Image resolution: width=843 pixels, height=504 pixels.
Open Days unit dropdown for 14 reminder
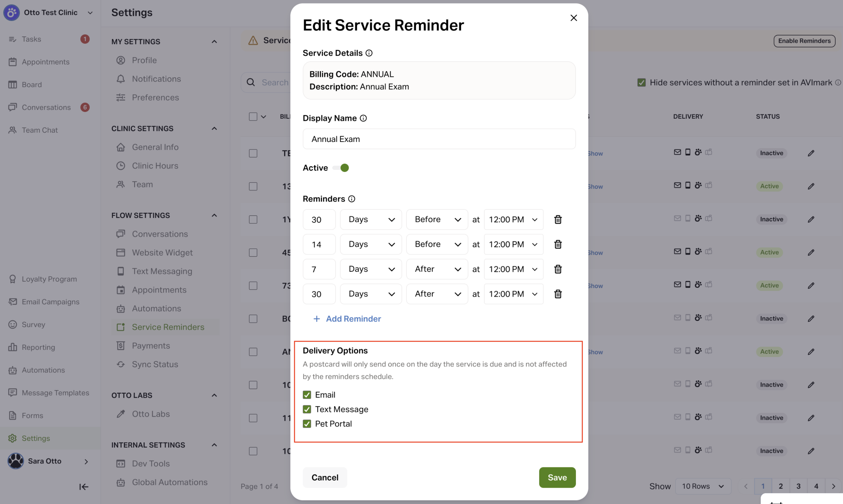coord(371,244)
